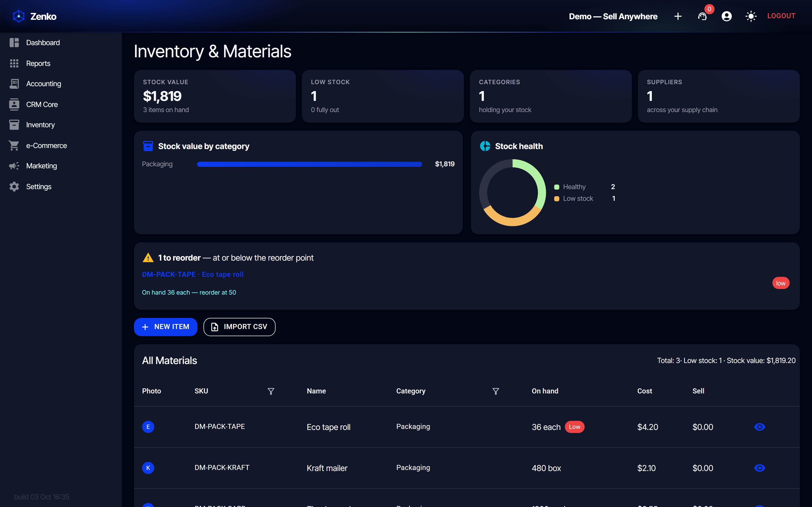The height and width of the screenshot is (507, 812).
Task: Click the E avatar thumbnail for DM-PACK-TAPE
Action: click(x=148, y=427)
